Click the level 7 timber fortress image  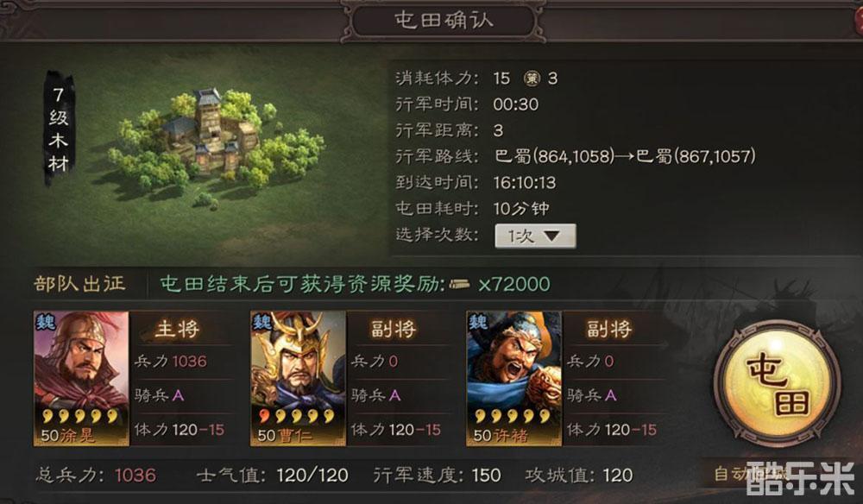[x=217, y=142]
